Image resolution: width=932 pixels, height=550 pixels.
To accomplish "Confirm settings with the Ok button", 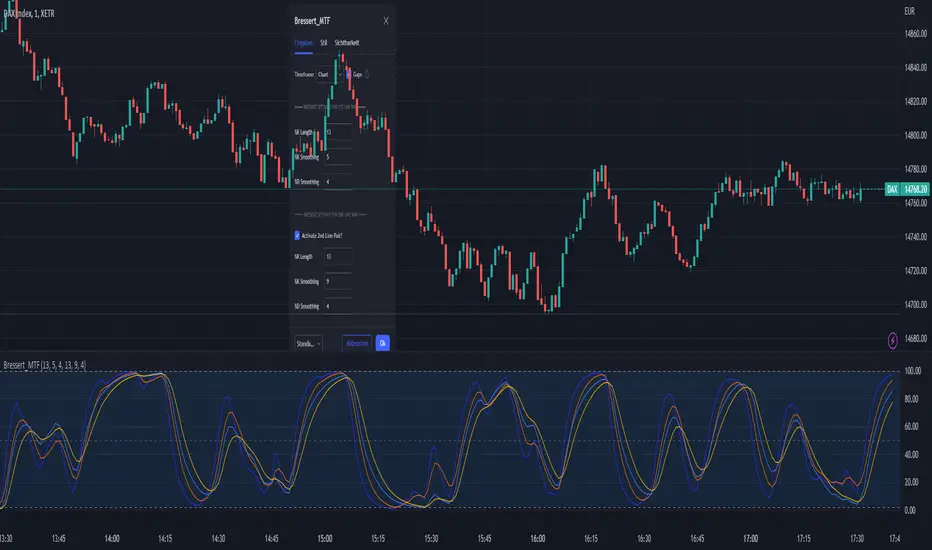I will coord(382,343).
